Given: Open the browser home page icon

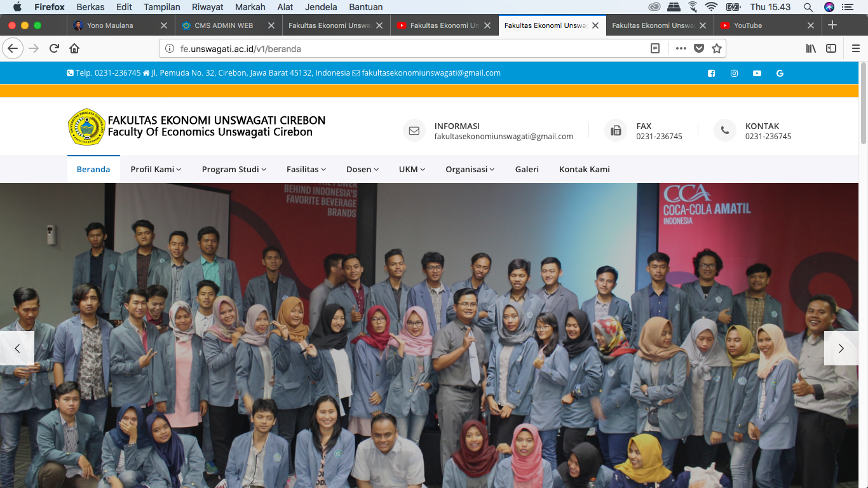Looking at the screenshot, I should pyautogui.click(x=74, y=48).
